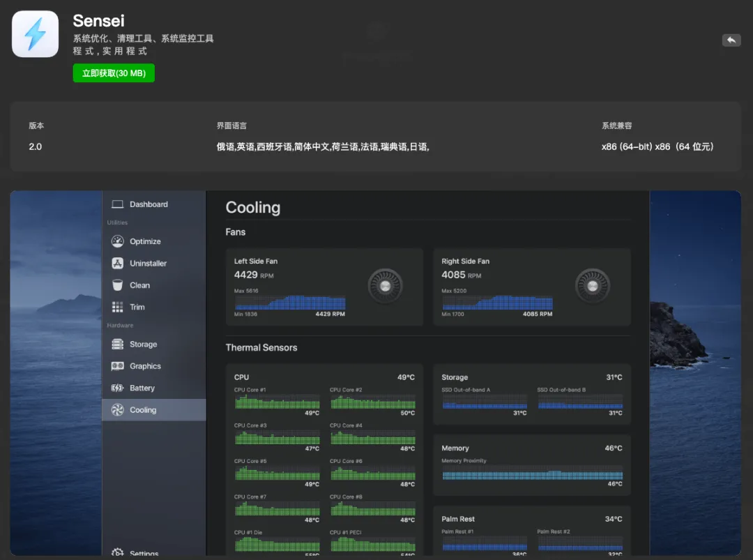Viewport: 753px width, 560px height.
Task: Click the Max 5616 label
Action: click(246, 291)
